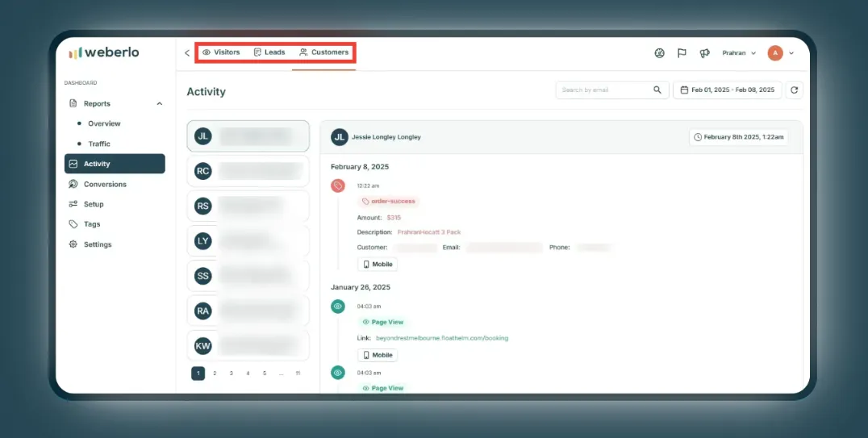868x438 pixels.
Task: Click the refresh button
Action: [795, 90]
